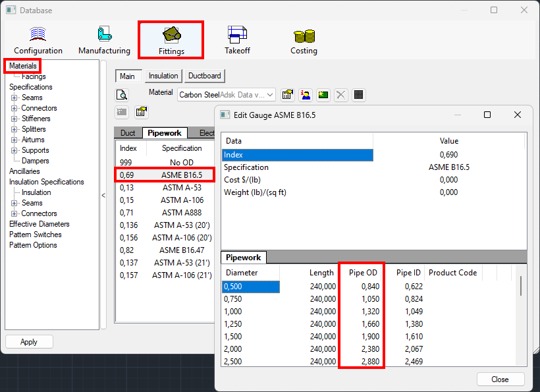
Task: Switch to the Ductboard tab
Action: [x=203, y=75]
